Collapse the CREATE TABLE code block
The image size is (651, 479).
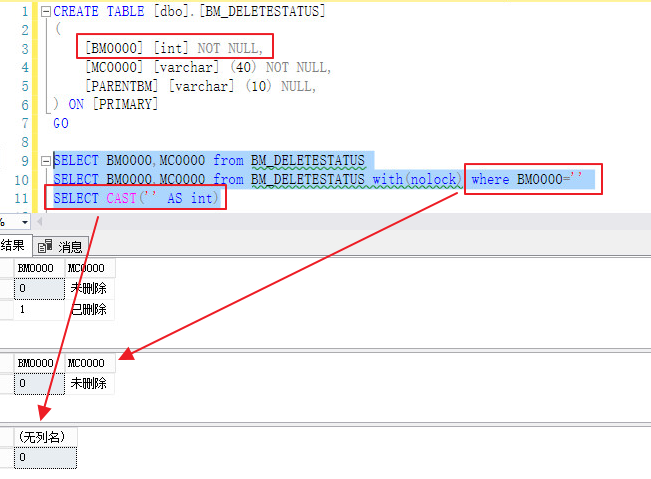(46, 12)
